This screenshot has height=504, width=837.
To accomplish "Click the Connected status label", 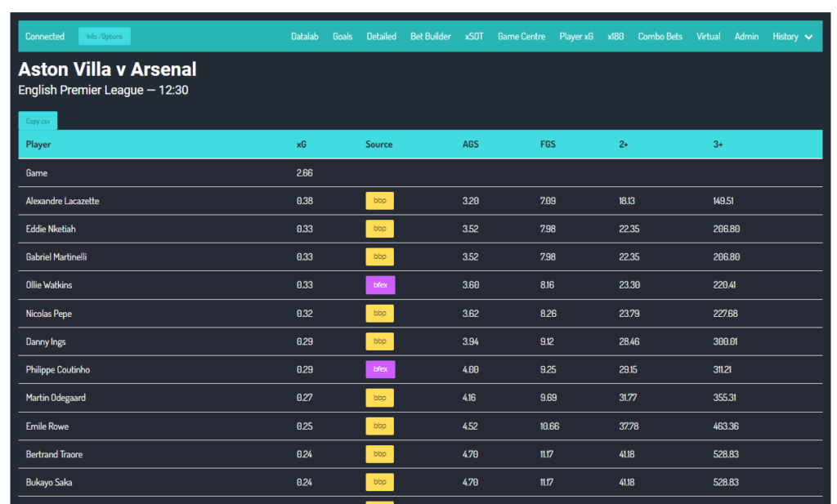I will 45,36.
